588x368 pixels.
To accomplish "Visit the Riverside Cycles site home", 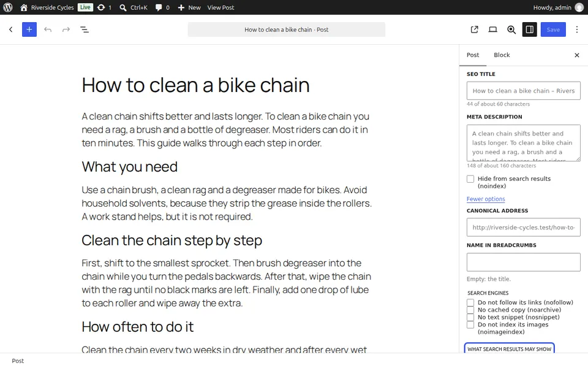I will pos(47,7).
